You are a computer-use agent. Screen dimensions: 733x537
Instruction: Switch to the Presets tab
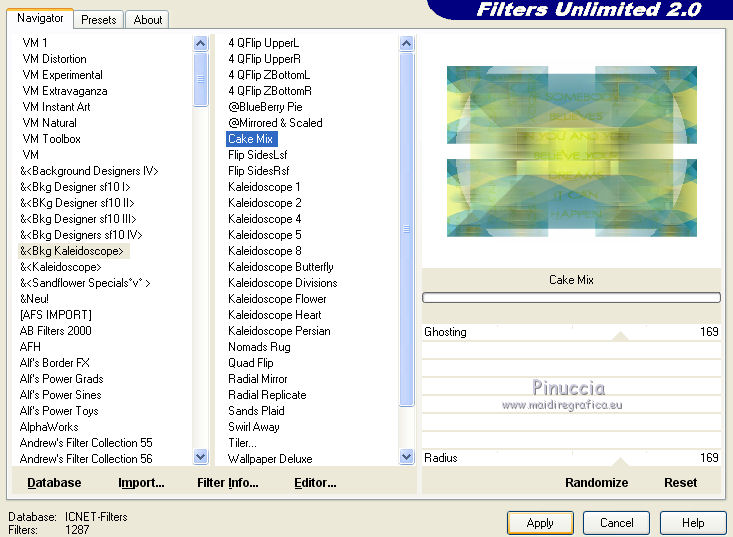click(98, 20)
